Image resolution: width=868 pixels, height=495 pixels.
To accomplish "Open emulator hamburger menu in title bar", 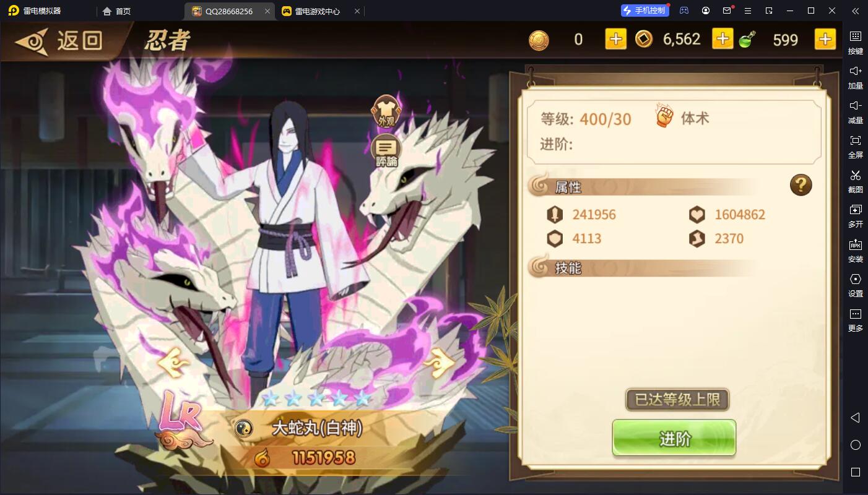I will tap(748, 11).
